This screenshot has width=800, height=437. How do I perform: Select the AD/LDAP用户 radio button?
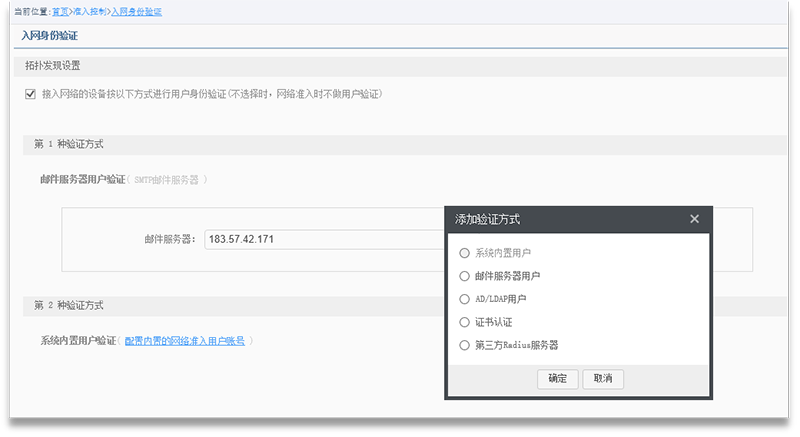pos(464,299)
